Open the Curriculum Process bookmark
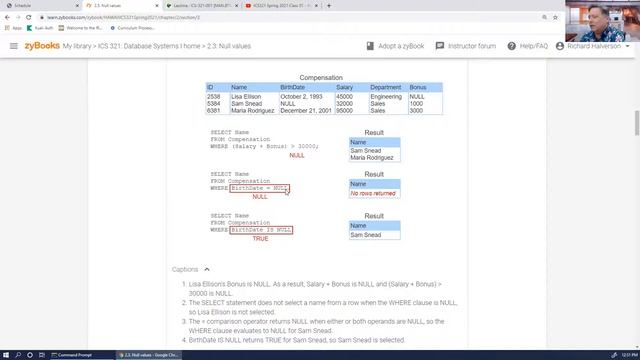The image size is (640, 360). click(132, 28)
